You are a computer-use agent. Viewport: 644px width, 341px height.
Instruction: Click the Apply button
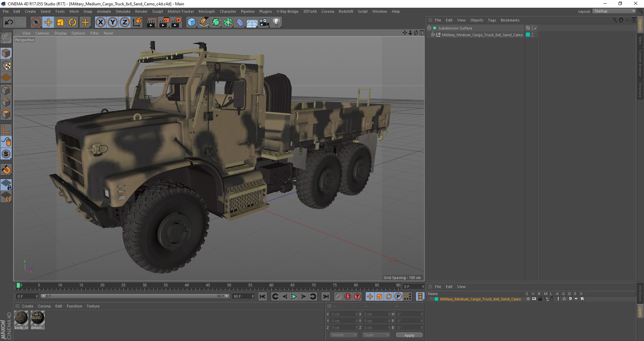click(x=409, y=335)
